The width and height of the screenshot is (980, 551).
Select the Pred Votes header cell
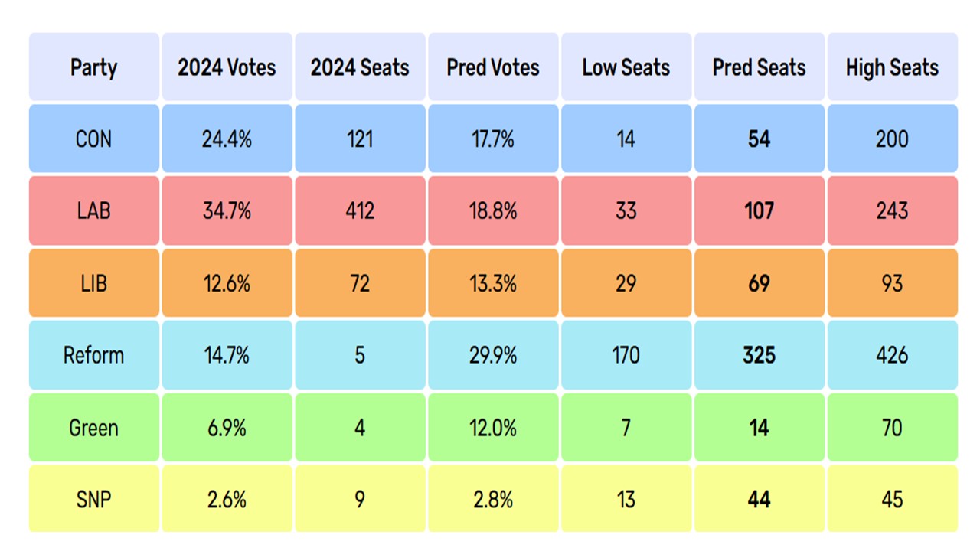tap(493, 67)
